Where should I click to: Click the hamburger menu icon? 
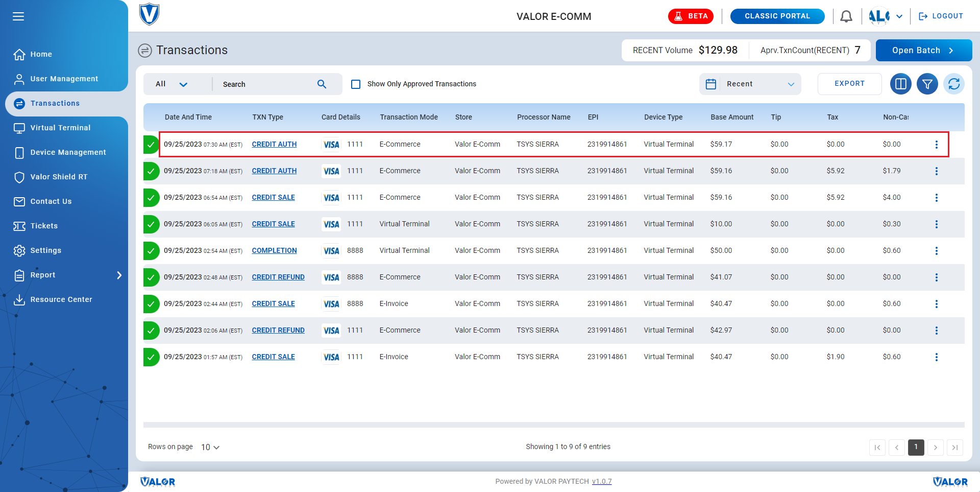(x=18, y=16)
